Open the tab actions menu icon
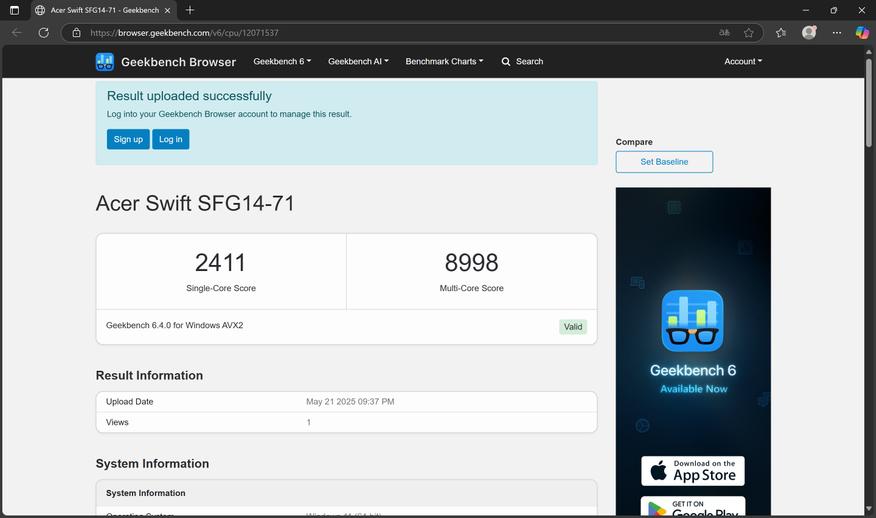This screenshot has width=876, height=518. click(x=15, y=10)
